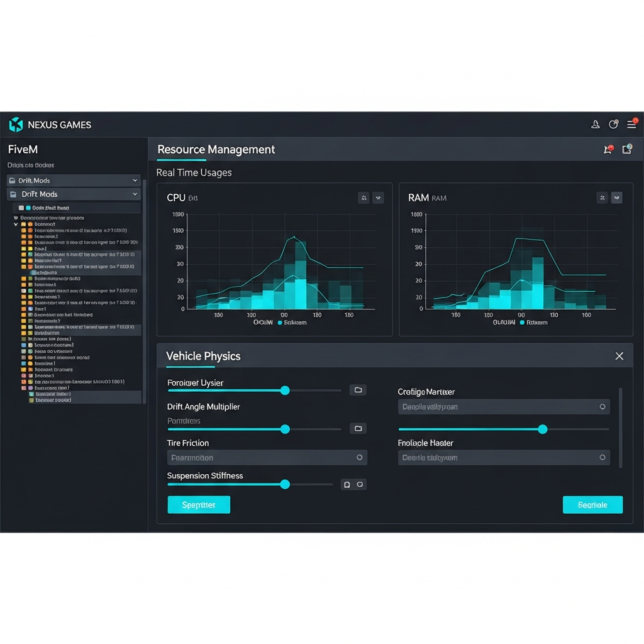Expand the smaller Drift Mods dropdown chevron
Screen dimensions: 644x644
(x=135, y=180)
